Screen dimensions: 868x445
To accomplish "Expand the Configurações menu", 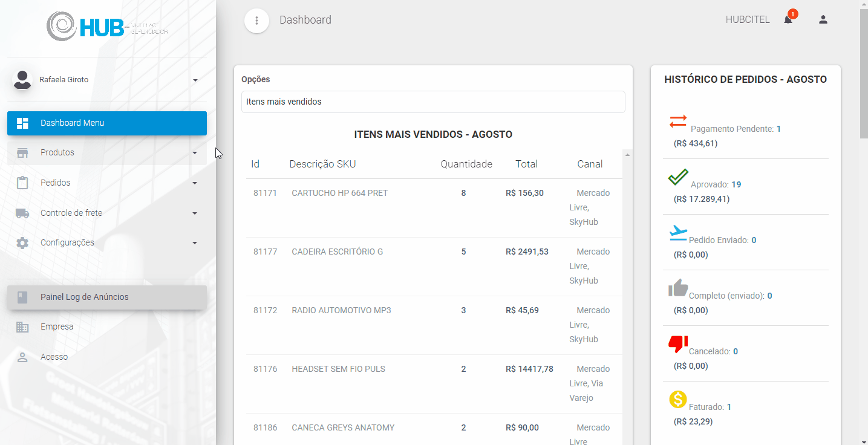I will click(107, 242).
